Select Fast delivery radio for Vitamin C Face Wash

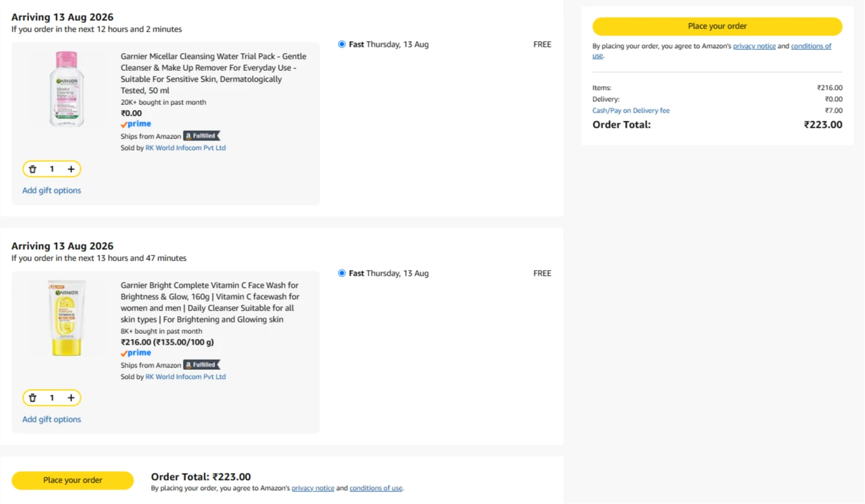(342, 273)
